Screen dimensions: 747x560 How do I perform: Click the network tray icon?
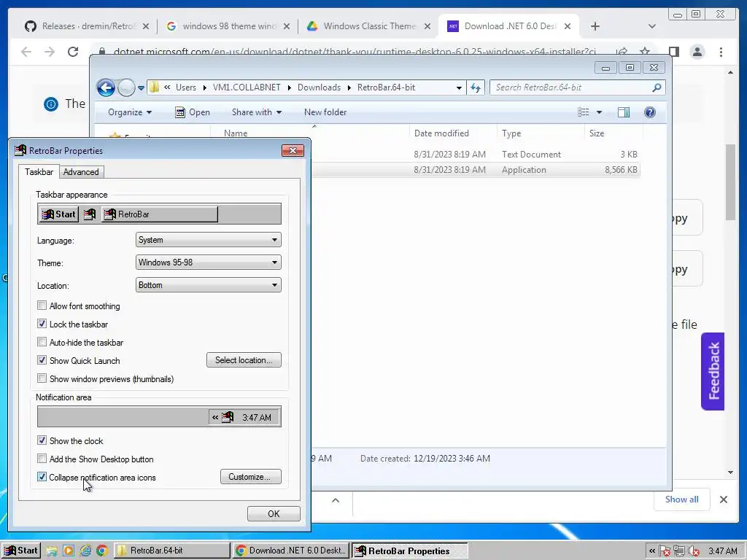click(679, 551)
